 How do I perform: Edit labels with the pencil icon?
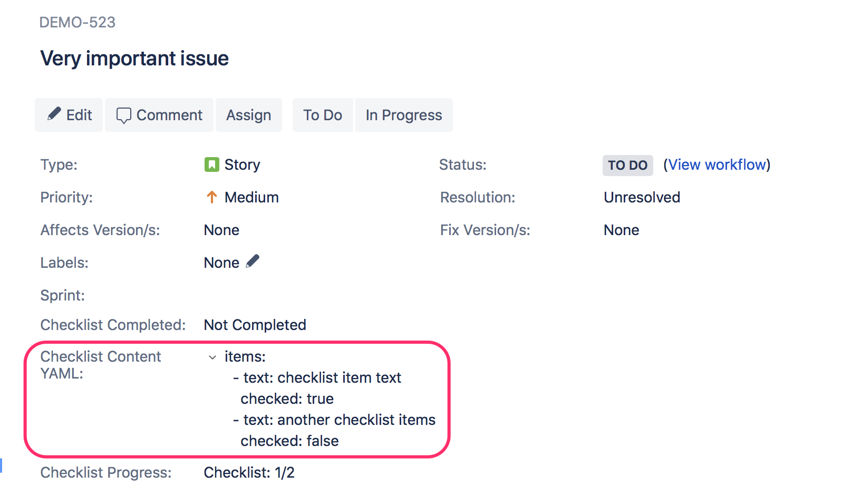point(253,261)
